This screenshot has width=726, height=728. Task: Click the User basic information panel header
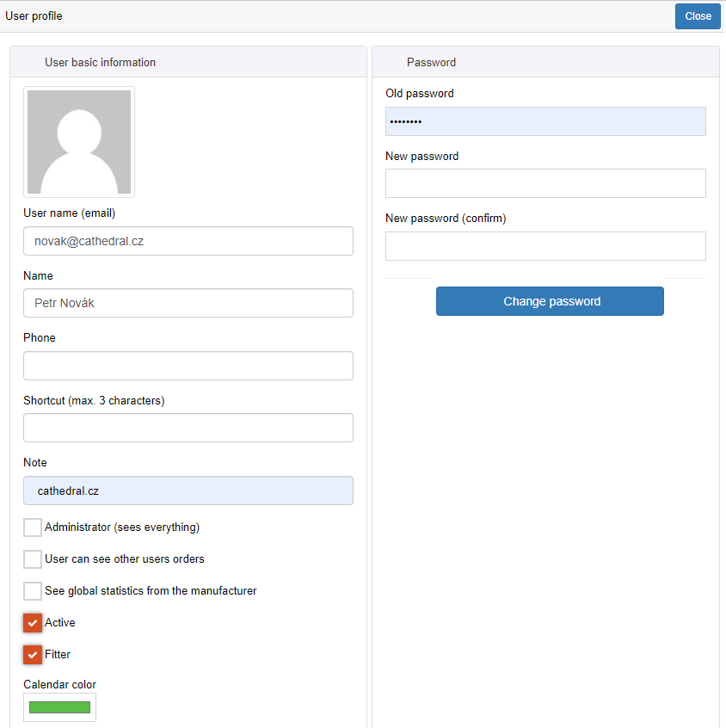tap(188, 62)
